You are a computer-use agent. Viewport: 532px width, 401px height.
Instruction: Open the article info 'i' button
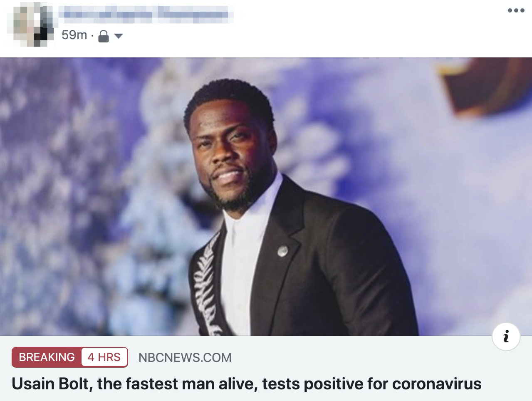pos(506,336)
